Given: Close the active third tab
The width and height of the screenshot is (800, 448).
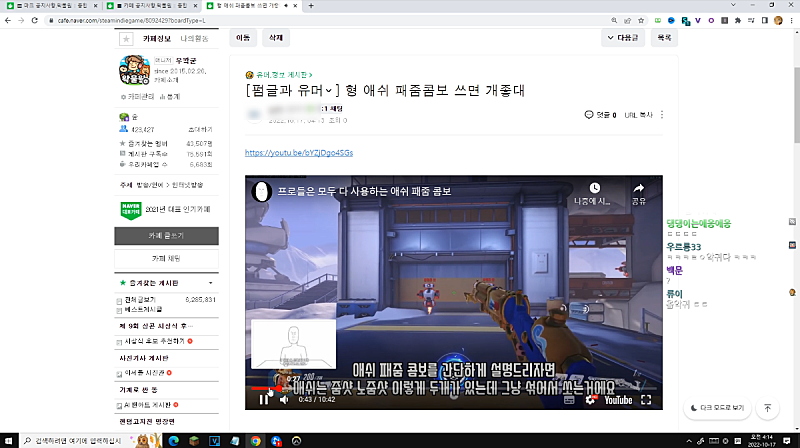Looking at the screenshot, I should (x=296, y=6).
